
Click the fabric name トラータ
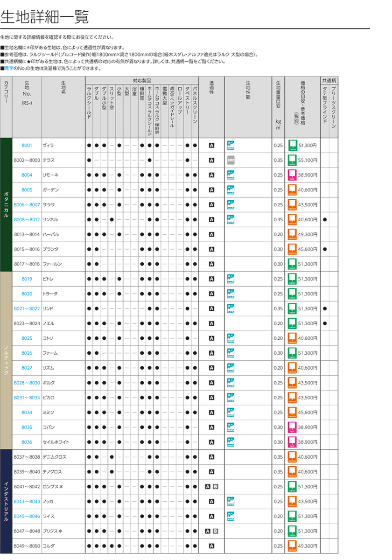(50, 294)
